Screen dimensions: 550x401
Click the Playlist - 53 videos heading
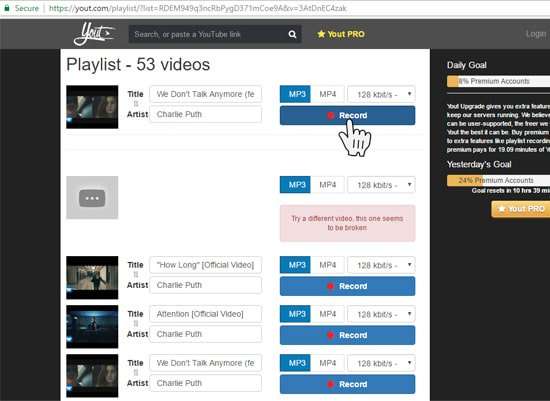click(138, 65)
